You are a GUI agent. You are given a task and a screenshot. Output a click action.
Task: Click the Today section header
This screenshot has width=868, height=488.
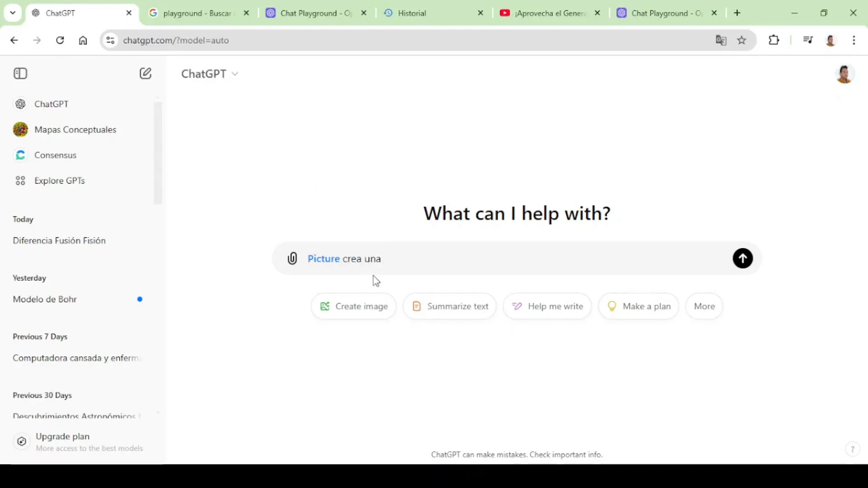click(23, 219)
